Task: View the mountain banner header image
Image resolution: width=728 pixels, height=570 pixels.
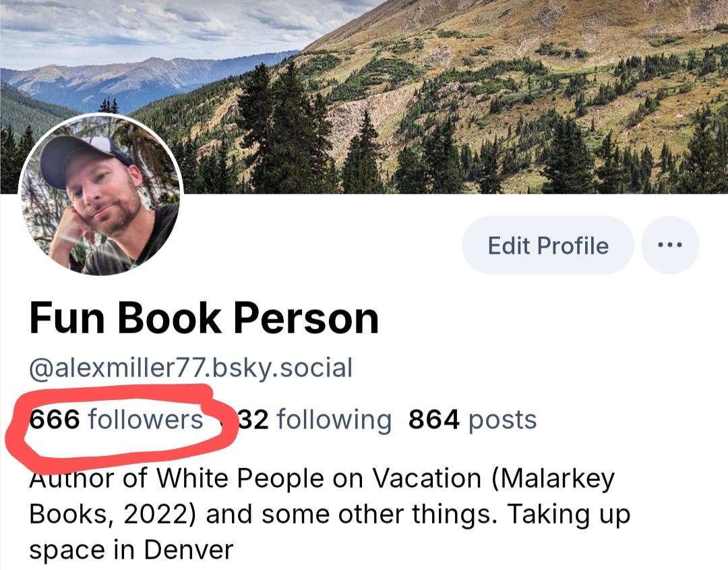Action: point(364,96)
